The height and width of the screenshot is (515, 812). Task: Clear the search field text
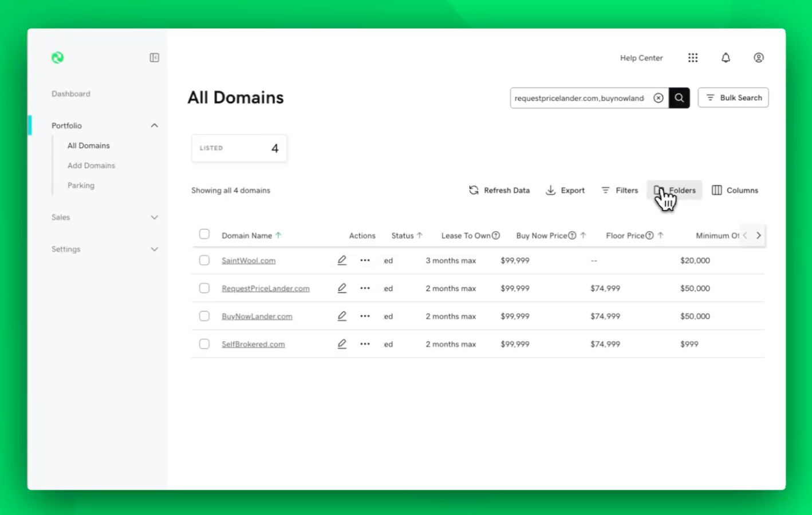coord(659,98)
